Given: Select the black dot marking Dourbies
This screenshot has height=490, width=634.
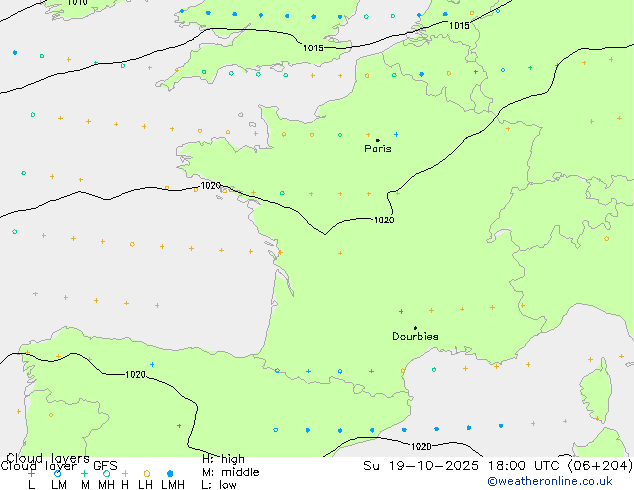Looking at the screenshot, I should [415, 328].
